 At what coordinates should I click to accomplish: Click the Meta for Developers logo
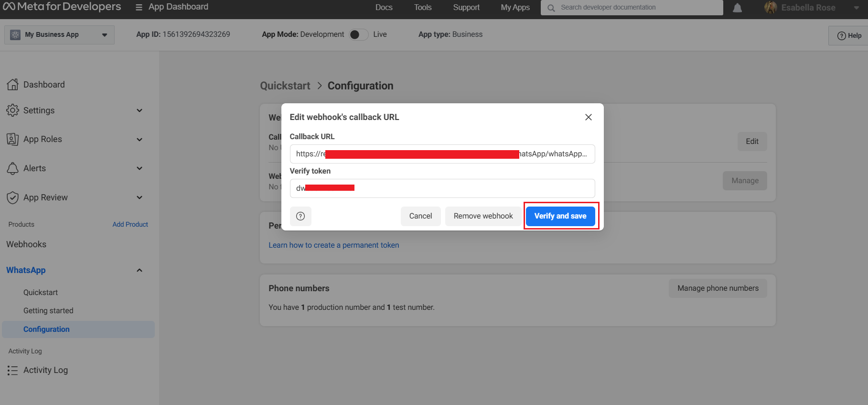pos(62,7)
